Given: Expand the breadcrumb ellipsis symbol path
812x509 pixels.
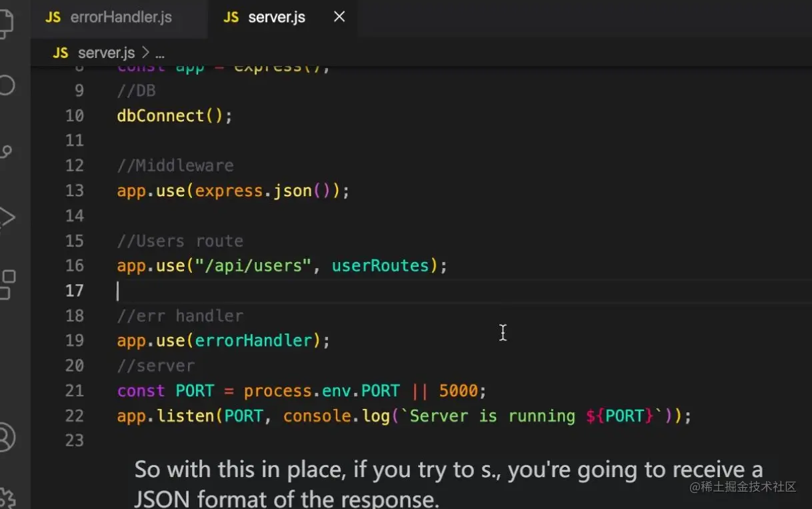Looking at the screenshot, I should [x=159, y=53].
